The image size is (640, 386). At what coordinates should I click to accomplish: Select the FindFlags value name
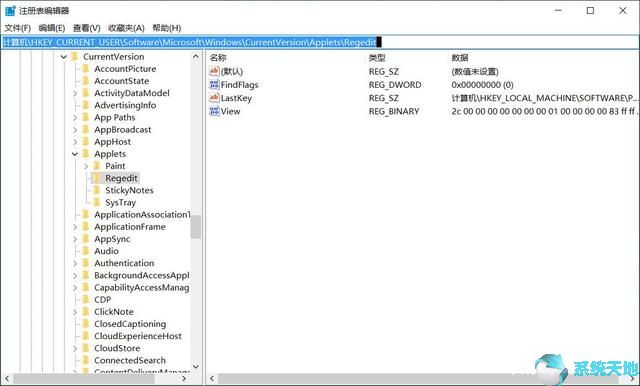(239, 85)
